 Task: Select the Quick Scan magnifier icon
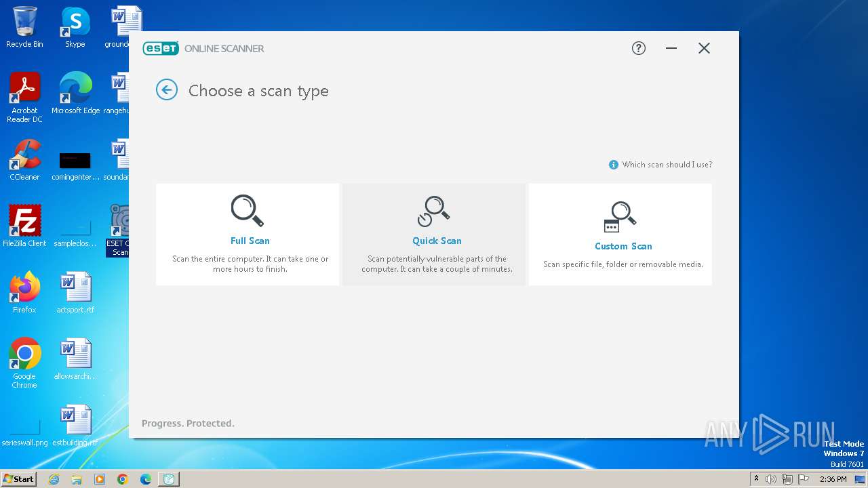point(433,211)
